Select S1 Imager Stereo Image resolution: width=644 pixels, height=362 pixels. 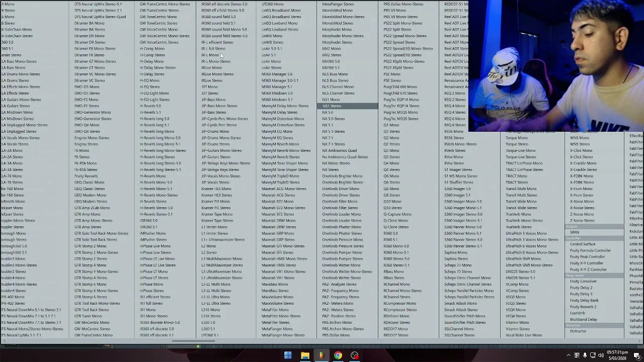pos(458,169)
